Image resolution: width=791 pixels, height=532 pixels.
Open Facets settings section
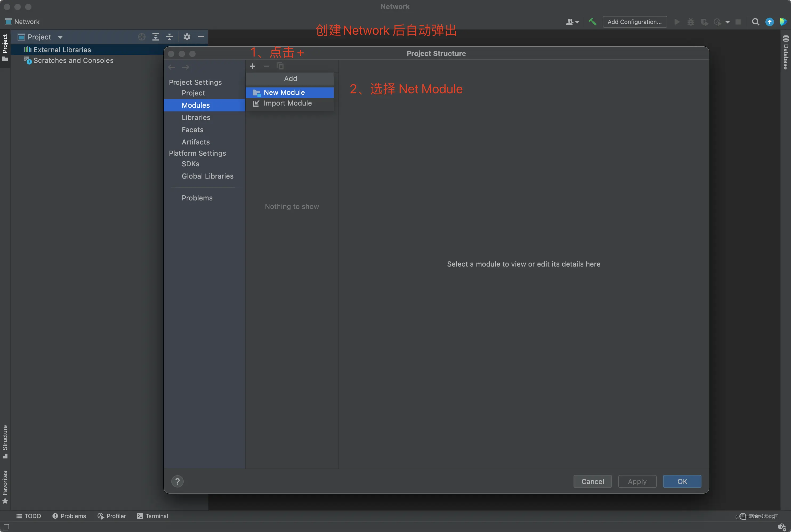click(x=193, y=130)
